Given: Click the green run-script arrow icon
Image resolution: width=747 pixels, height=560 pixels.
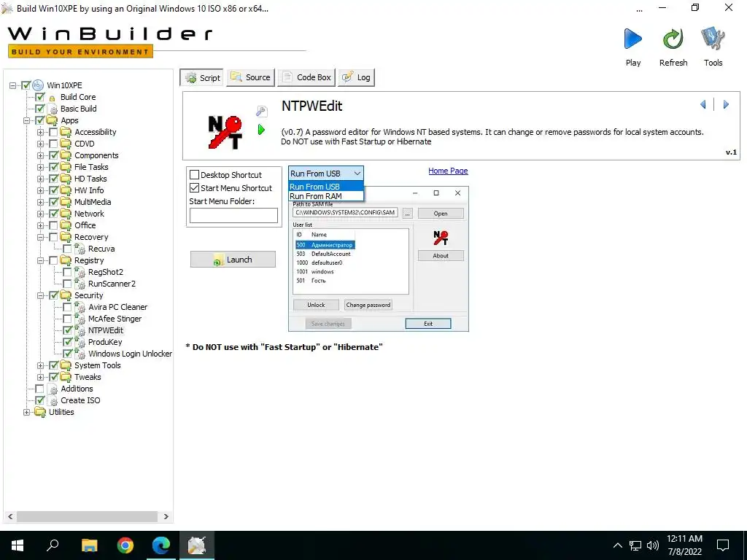Looking at the screenshot, I should coord(261,129).
